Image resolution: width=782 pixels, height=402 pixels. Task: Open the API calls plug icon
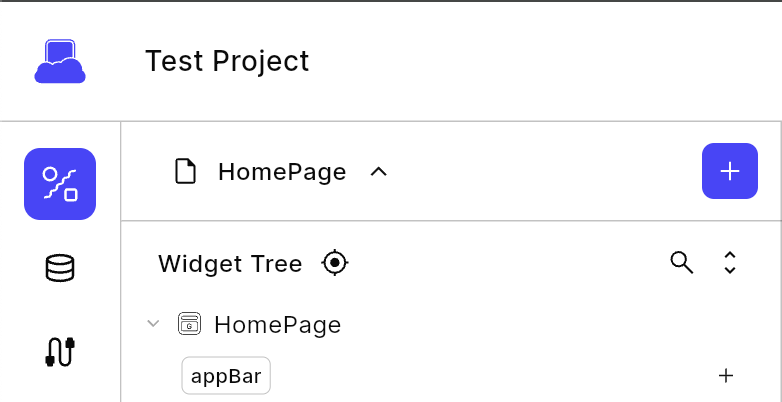tap(60, 352)
